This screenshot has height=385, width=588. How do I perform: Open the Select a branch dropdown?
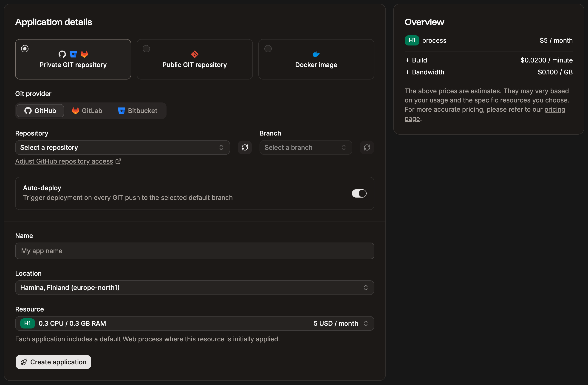306,147
